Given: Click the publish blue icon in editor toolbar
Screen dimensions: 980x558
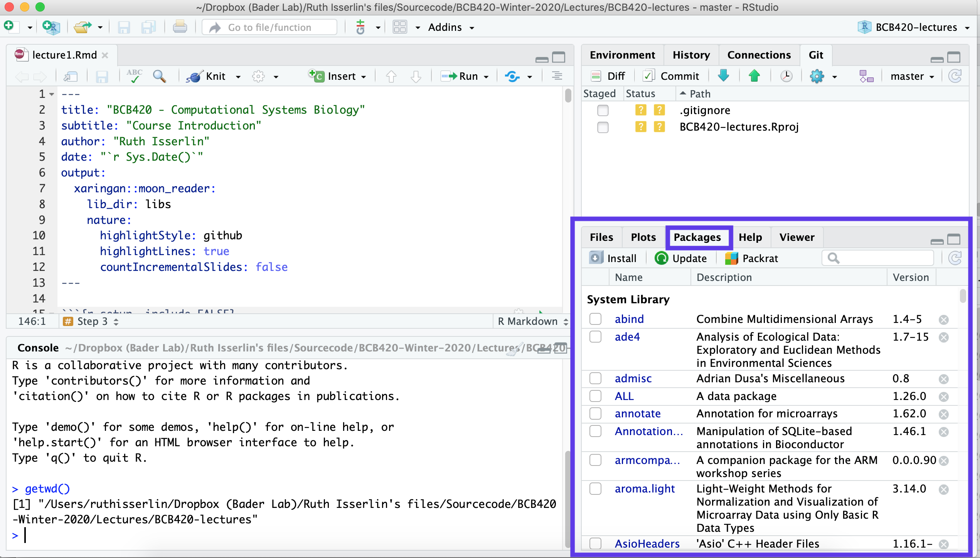Looking at the screenshot, I should (x=512, y=76).
